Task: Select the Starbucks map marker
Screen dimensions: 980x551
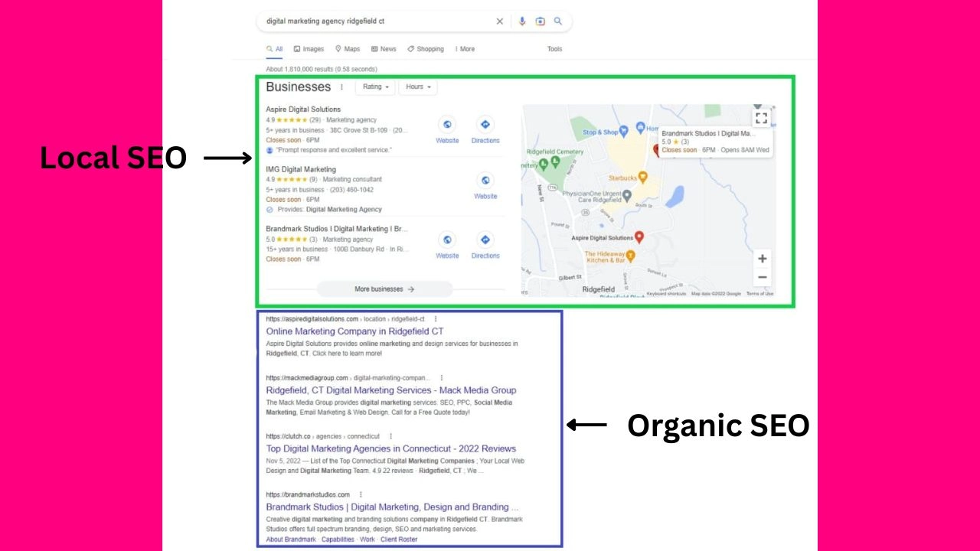Action: pyautogui.click(x=643, y=178)
